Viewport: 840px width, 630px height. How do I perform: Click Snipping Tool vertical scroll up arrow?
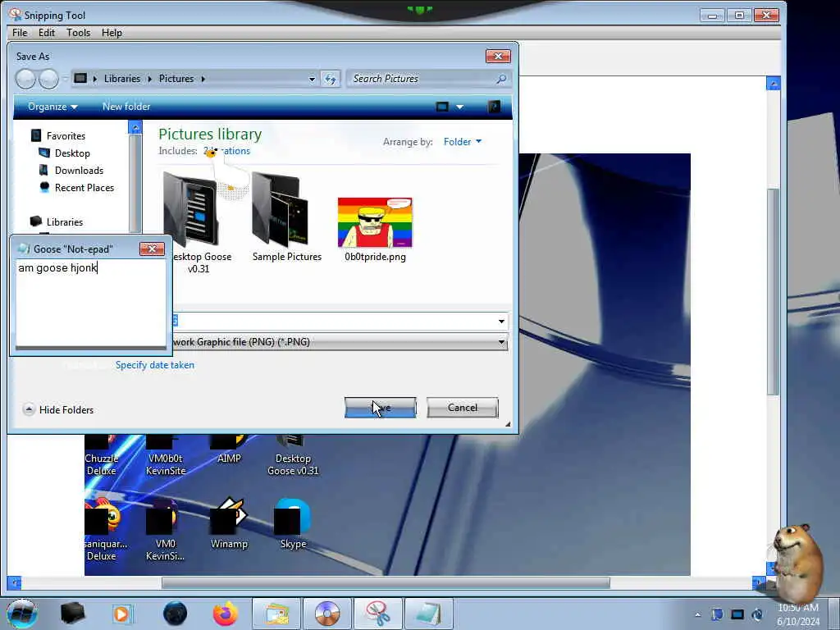click(773, 83)
